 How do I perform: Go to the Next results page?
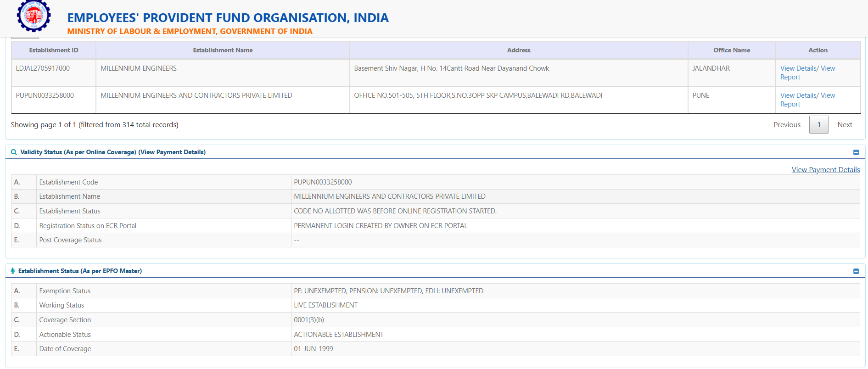[x=844, y=125]
